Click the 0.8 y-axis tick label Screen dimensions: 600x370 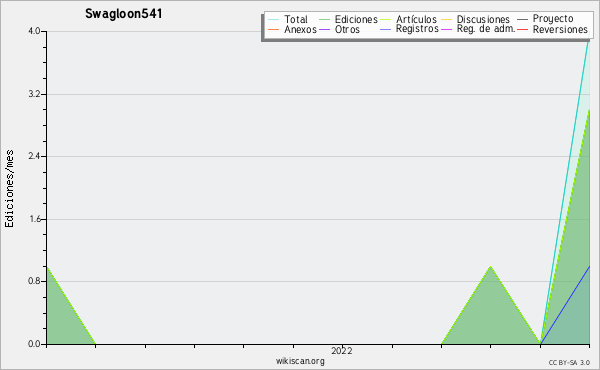click(34, 281)
